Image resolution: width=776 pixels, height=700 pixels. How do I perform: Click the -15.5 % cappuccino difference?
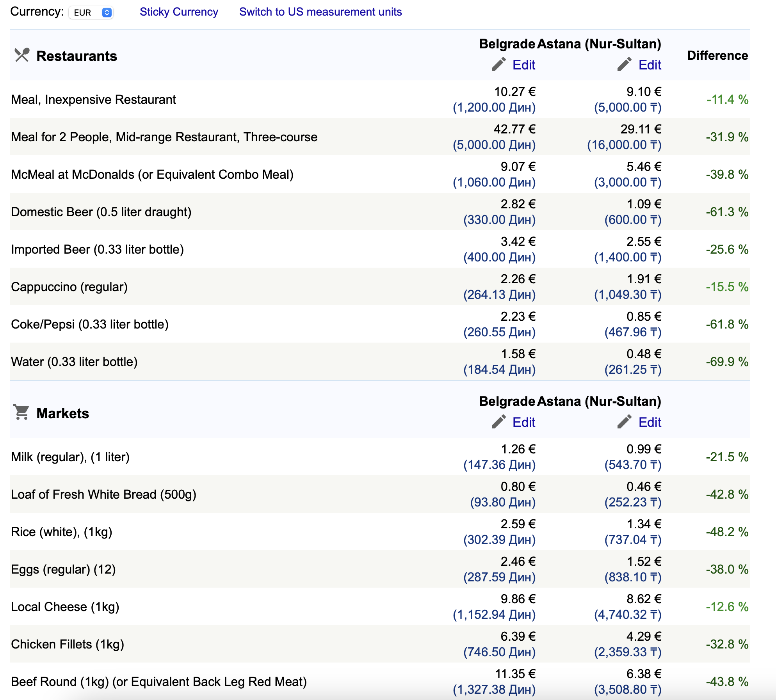coord(727,287)
